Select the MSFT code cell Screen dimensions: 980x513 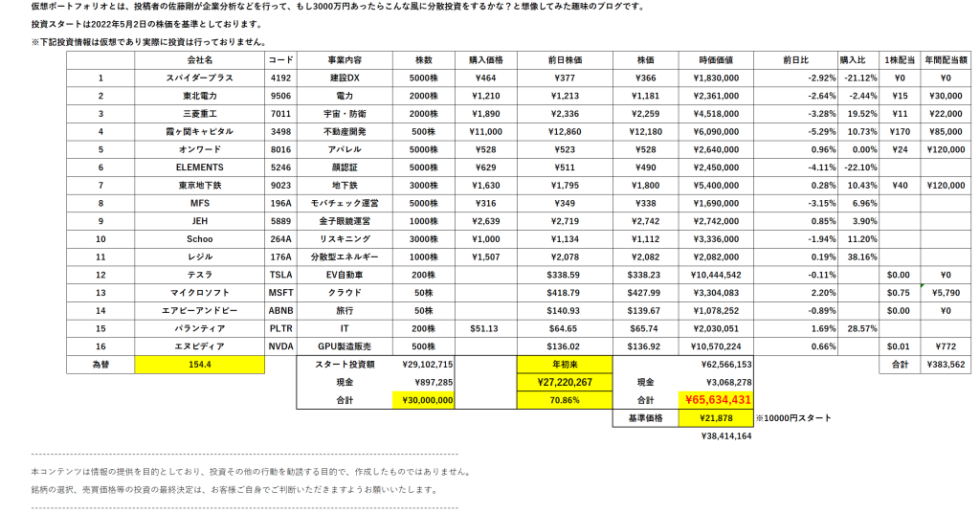[x=280, y=293]
